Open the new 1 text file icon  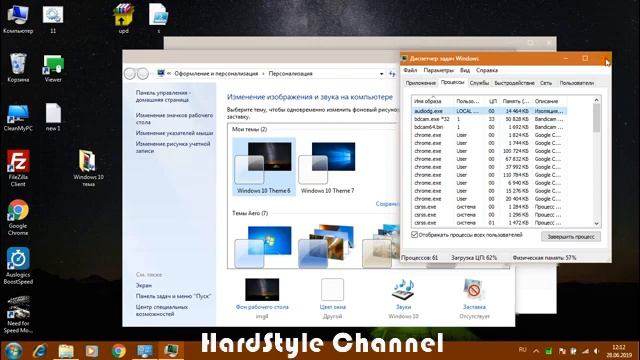[53, 118]
